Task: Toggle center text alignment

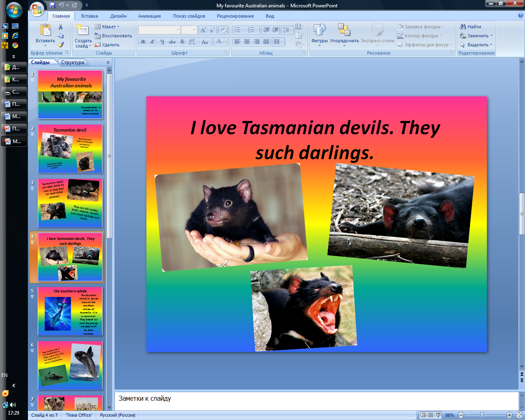Action: click(247, 41)
